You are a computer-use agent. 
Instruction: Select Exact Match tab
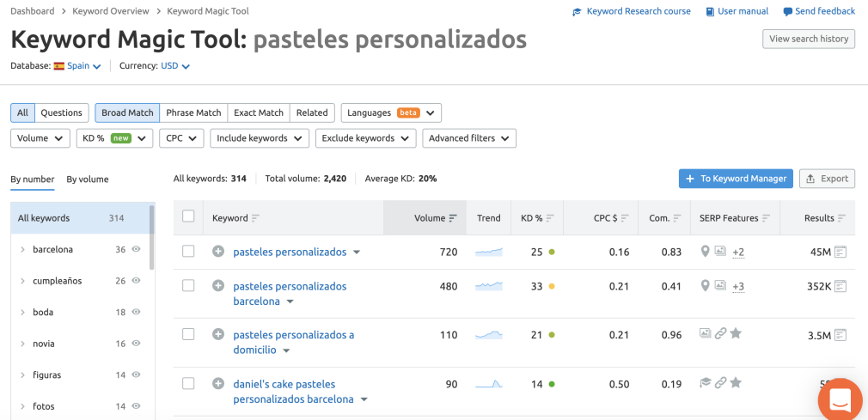pyautogui.click(x=259, y=113)
